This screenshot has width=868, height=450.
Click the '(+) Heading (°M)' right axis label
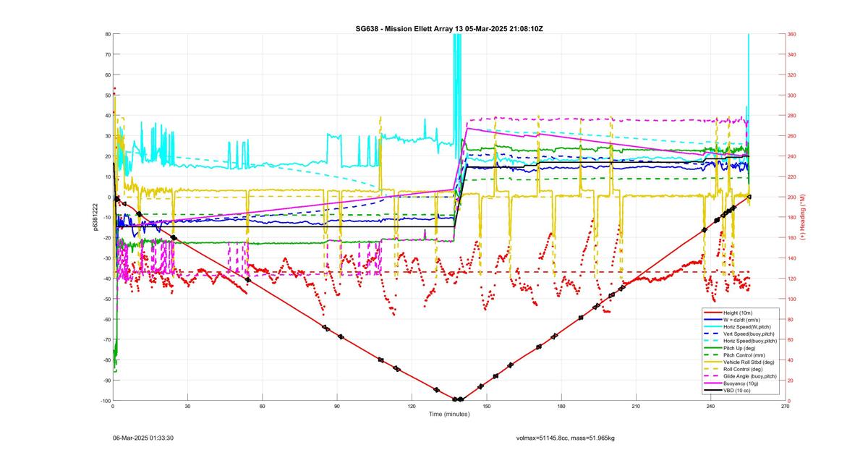pos(802,217)
